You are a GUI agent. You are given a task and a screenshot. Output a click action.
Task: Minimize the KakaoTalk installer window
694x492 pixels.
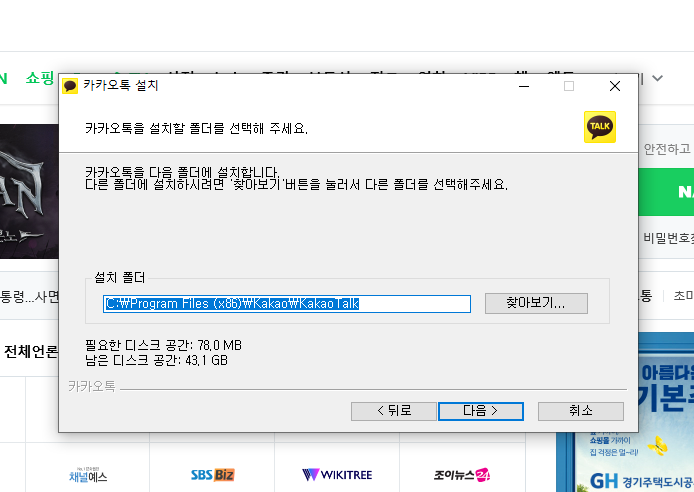[524, 86]
